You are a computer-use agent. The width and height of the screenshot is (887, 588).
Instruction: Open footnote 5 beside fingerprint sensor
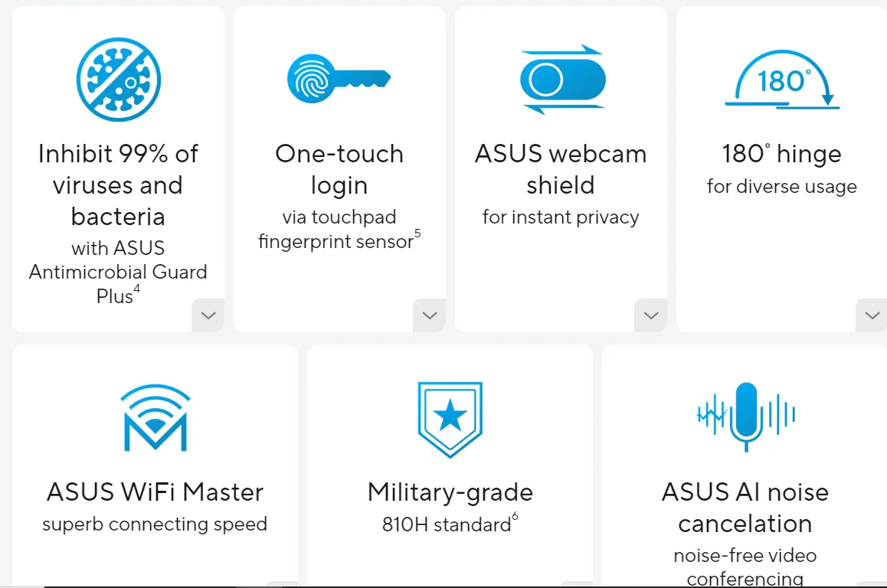(417, 234)
